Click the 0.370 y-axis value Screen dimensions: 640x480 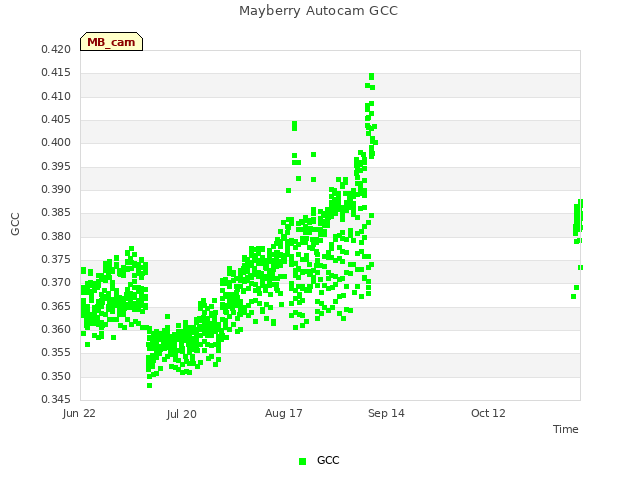[56, 282]
